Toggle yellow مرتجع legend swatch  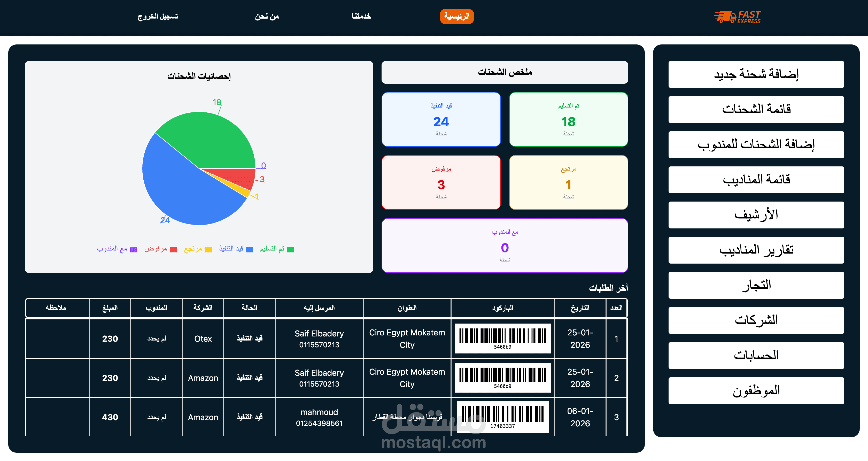point(208,249)
